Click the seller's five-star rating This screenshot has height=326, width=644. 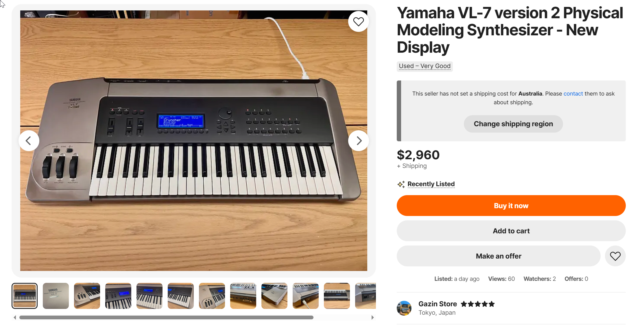(x=478, y=304)
